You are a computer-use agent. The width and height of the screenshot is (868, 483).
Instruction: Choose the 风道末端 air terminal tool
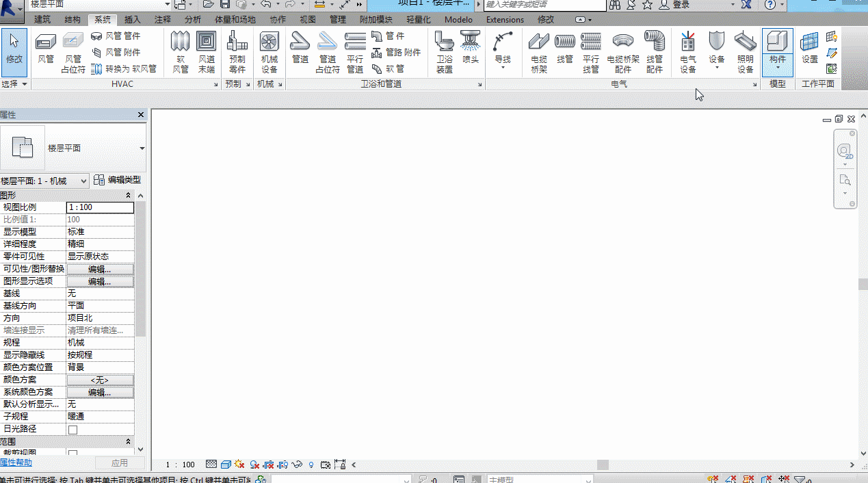tap(206, 52)
